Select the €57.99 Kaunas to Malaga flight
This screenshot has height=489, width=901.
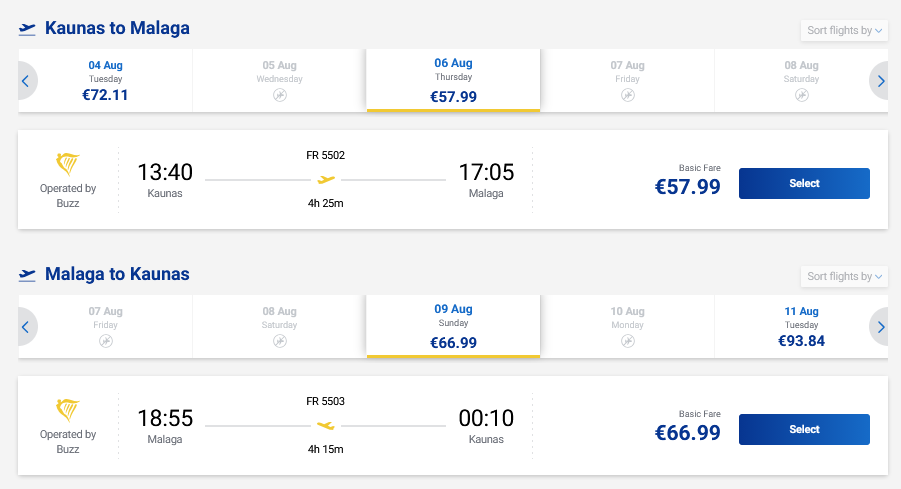pos(804,184)
